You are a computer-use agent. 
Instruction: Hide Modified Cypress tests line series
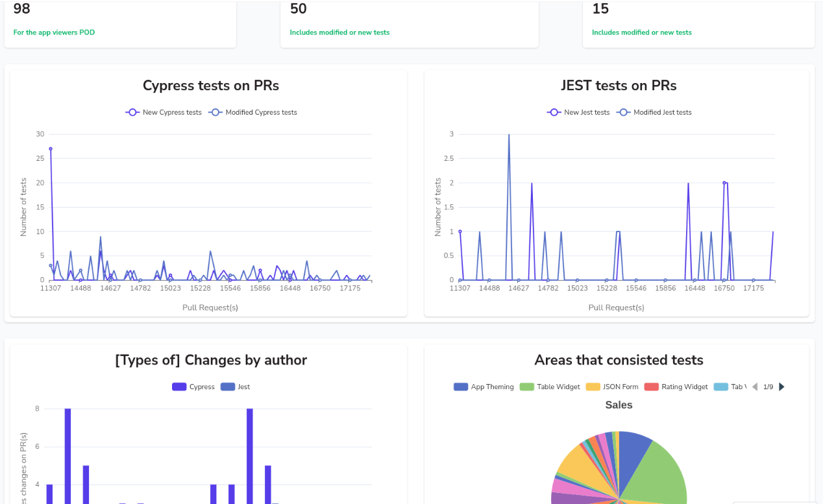[x=253, y=112]
